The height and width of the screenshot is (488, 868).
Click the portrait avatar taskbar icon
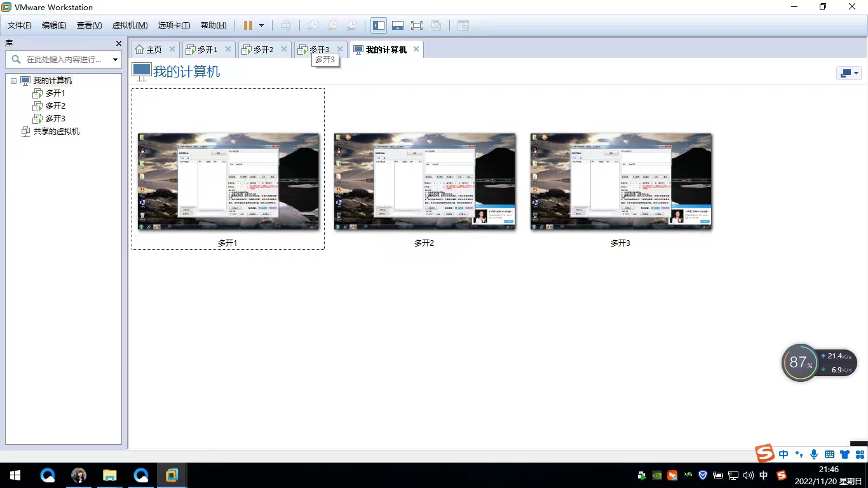click(x=79, y=475)
